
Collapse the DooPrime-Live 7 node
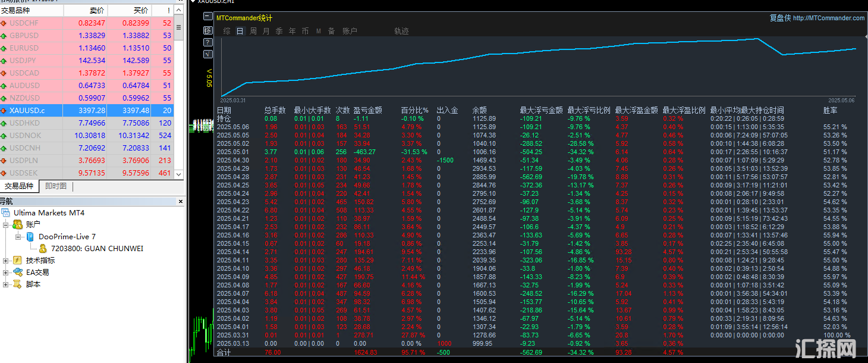18,237
